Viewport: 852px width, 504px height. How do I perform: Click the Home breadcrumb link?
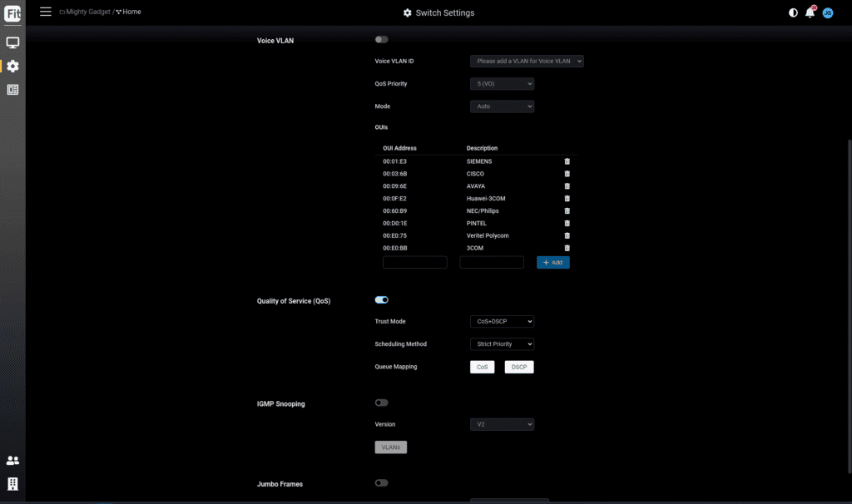pos(131,12)
